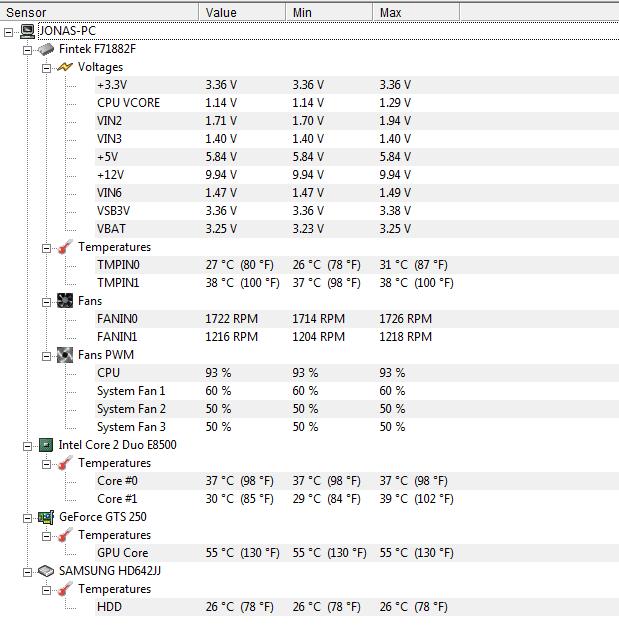Select the TMPIN1 temperature row

click(x=357, y=283)
